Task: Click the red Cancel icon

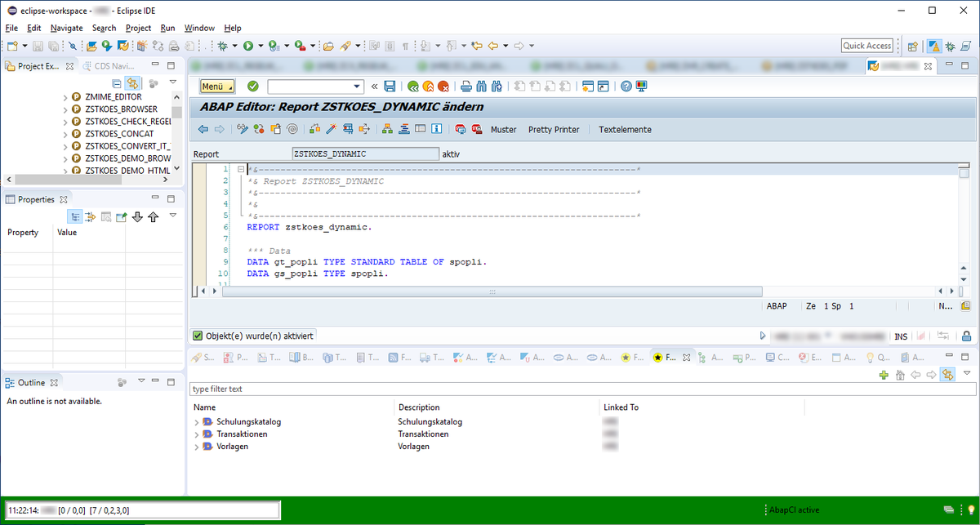Action: coord(443,87)
